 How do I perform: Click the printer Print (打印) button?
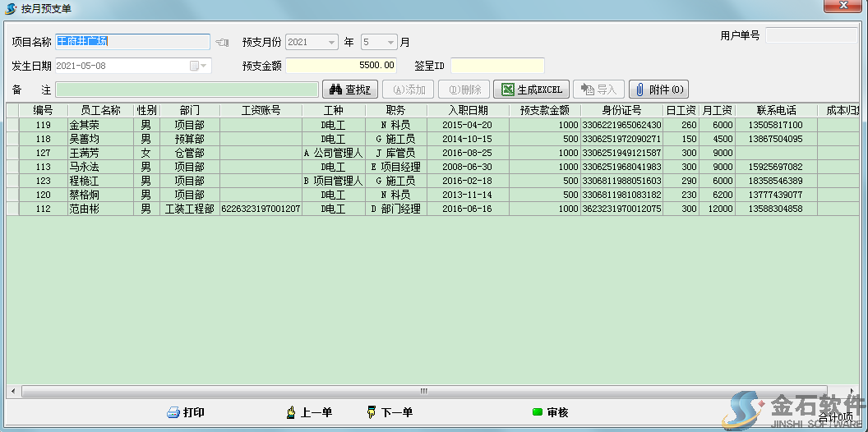(x=186, y=412)
